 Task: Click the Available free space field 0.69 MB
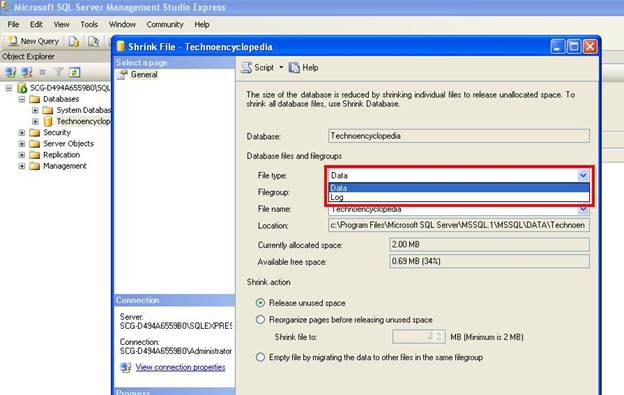point(489,261)
